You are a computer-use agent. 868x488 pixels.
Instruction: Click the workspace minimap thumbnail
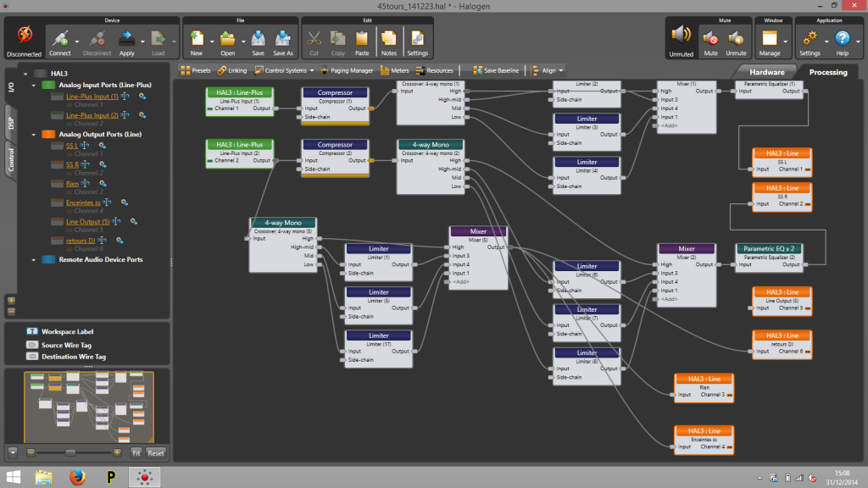coord(88,407)
